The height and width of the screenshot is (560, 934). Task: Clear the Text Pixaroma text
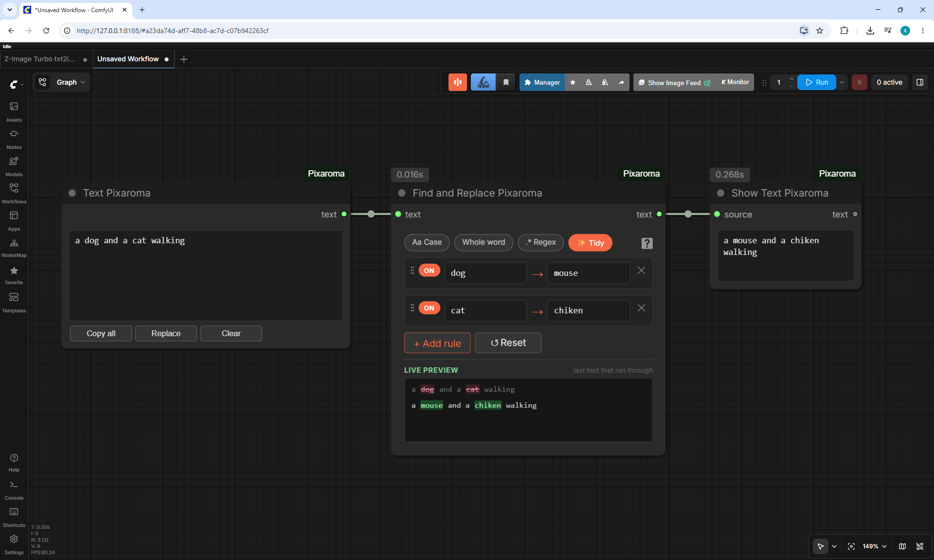click(231, 333)
